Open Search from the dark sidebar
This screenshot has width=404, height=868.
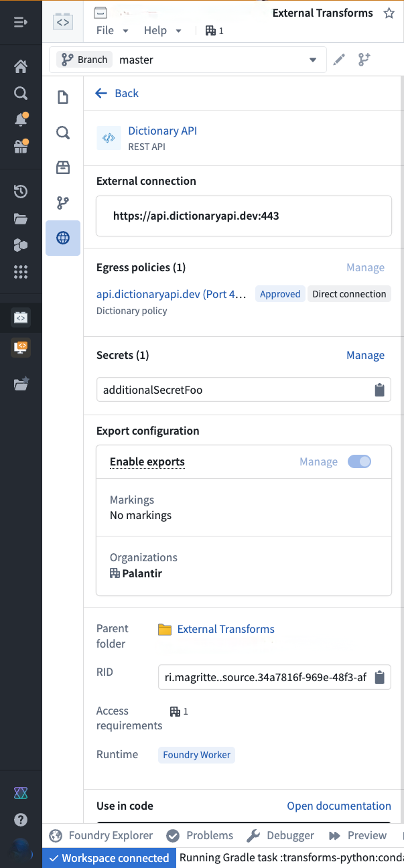pos(21,93)
